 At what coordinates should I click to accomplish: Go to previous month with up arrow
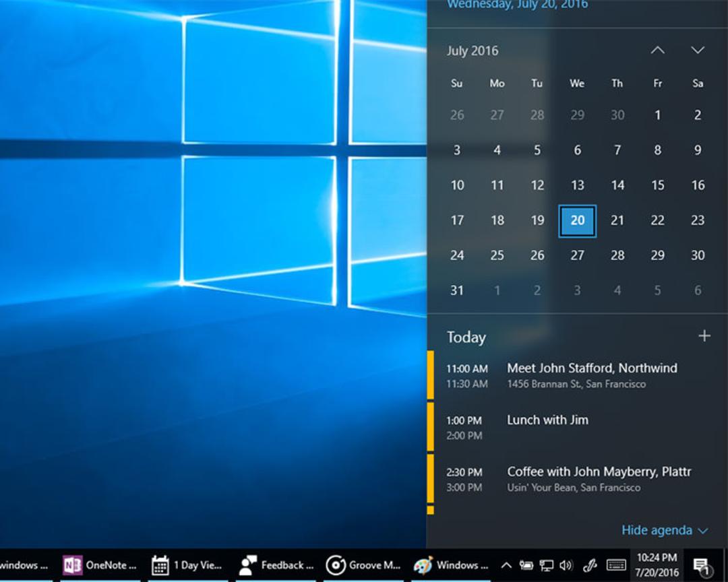[x=657, y=50]
